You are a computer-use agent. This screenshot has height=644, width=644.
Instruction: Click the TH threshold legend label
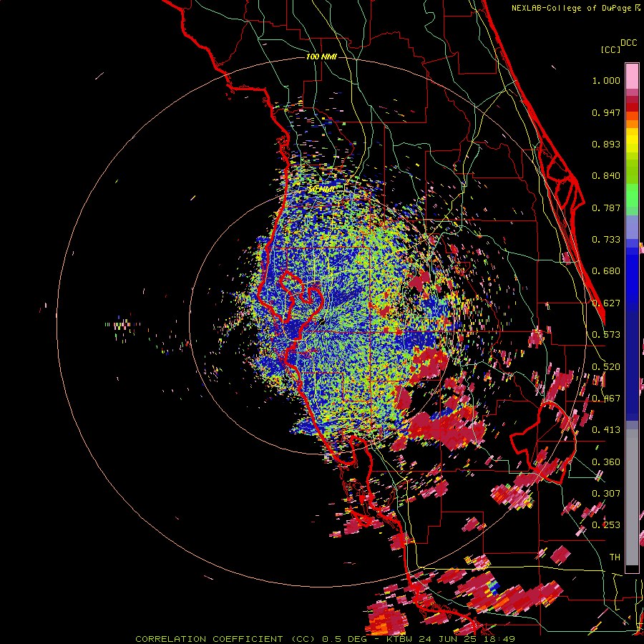point(615,557)
